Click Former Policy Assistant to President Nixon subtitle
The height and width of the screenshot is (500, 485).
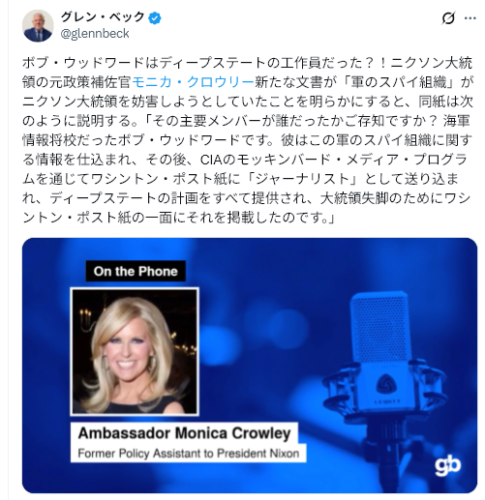[x=188, y=453]
